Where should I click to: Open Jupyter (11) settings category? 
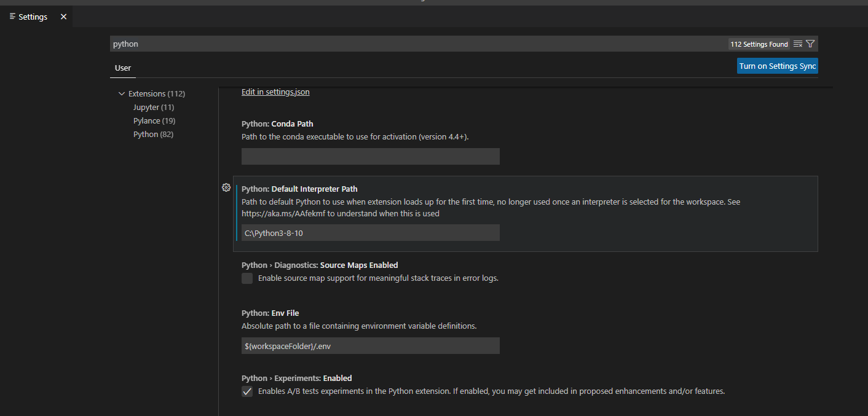point(154,108)
